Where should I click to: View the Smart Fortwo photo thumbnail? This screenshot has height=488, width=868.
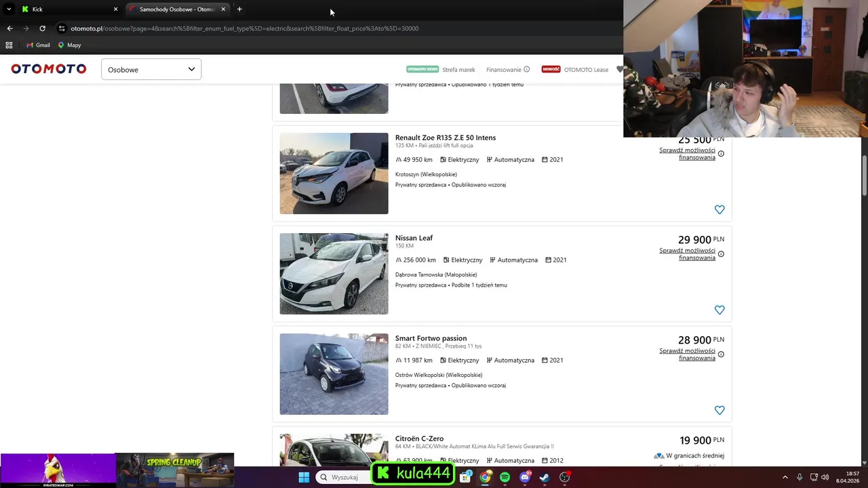334,374
